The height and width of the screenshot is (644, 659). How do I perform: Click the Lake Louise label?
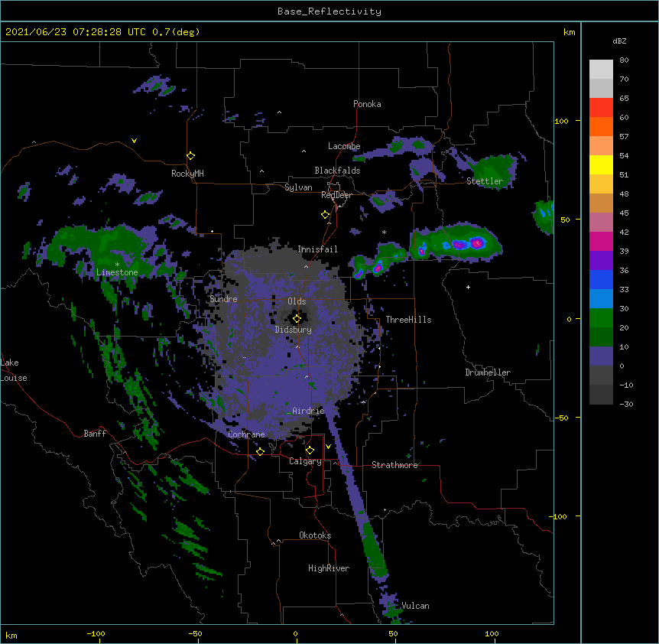click(14, 370)
